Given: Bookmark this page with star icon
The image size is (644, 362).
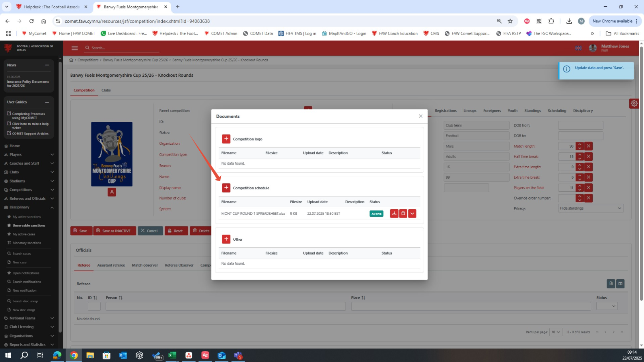Looking at the screenshot, I should click(x=510, y=21).
